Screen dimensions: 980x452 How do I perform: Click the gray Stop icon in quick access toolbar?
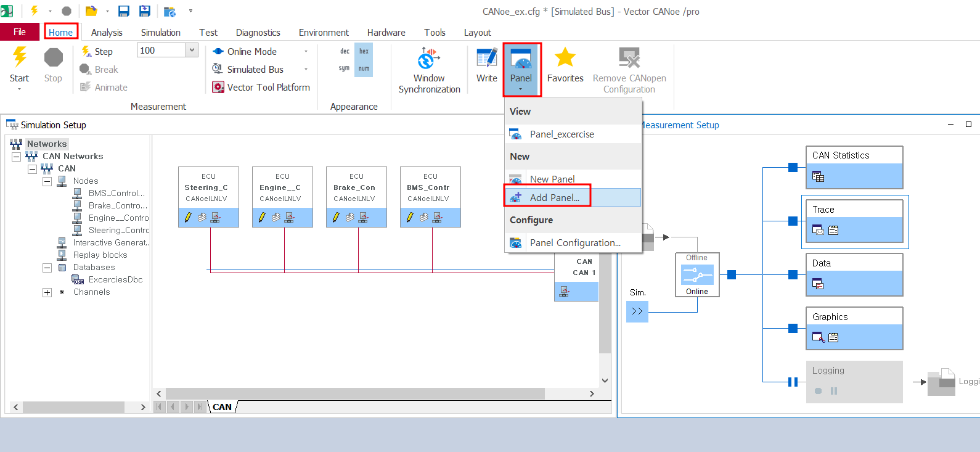tap(67, 11)
